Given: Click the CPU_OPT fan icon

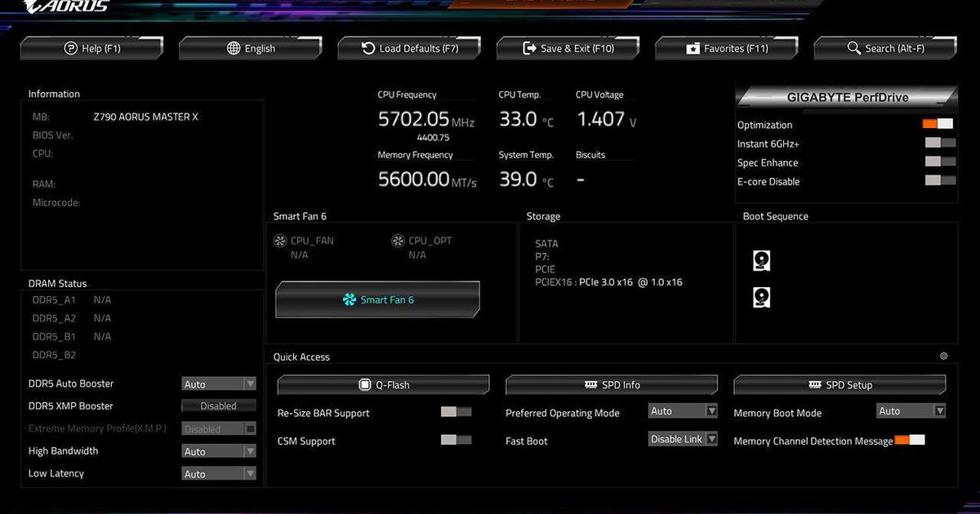Looking at the screenshot, I should pyautogui.click(x=398, y=241).
